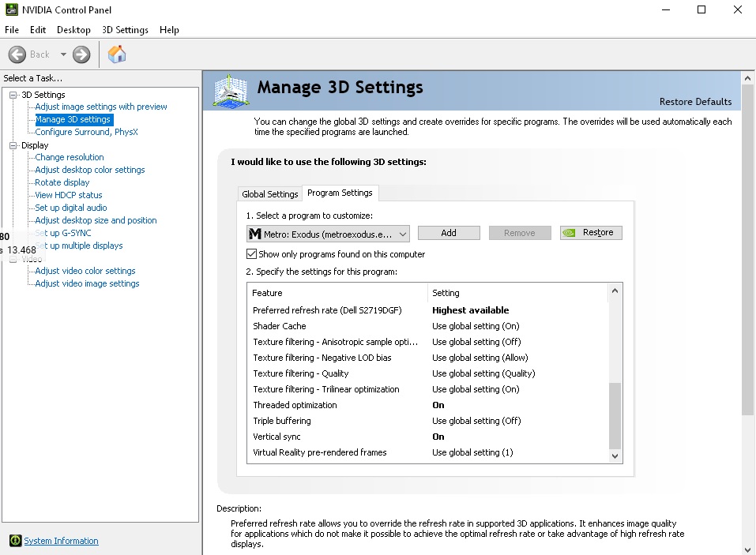The image size is (756, 555).
Task: Click the Home toolbar icon
Action: (x=117, y=54)
